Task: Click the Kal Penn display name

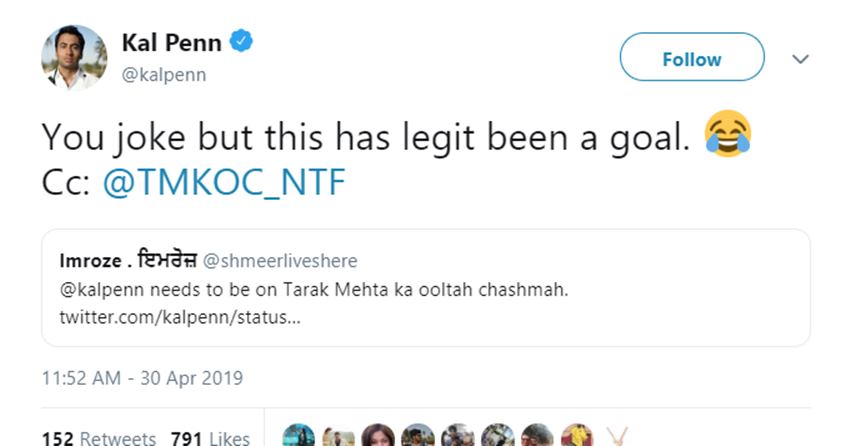Action: click(173, 43)
